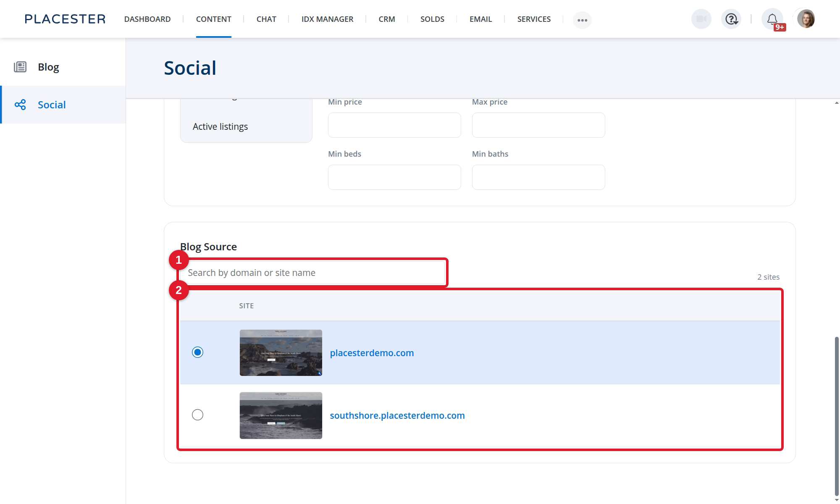The image size is (840, 504).
Task: Go to the CRM tab
Action: [387, 19]
